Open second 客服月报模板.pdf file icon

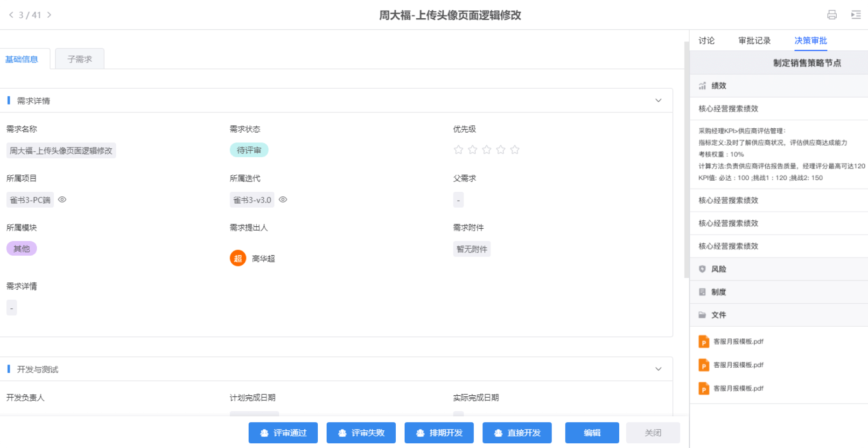[704, 365]
